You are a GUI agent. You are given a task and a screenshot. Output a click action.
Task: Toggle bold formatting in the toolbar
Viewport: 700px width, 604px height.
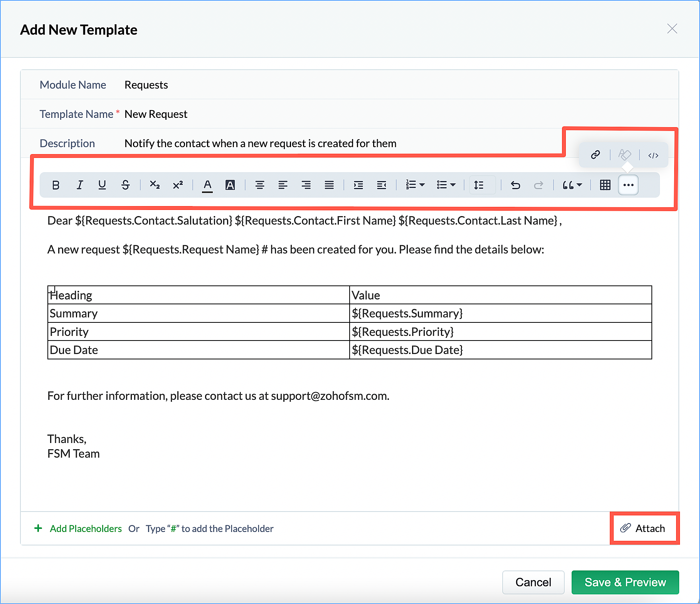click(x=56, y=185)
